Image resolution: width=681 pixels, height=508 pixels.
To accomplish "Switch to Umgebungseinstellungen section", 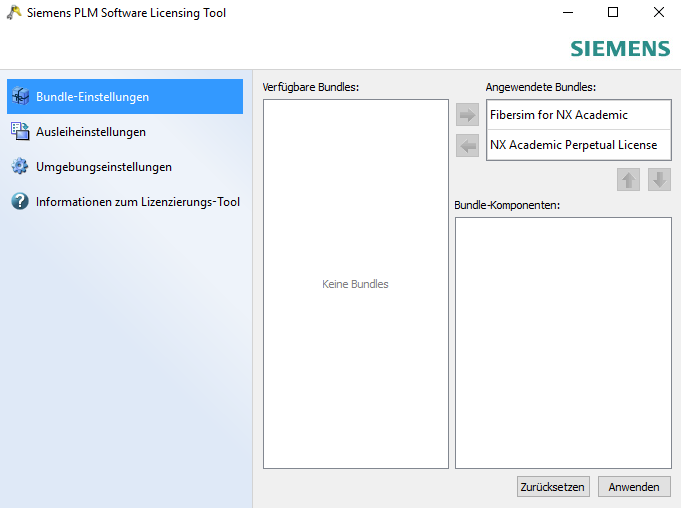I will point(103,166).
